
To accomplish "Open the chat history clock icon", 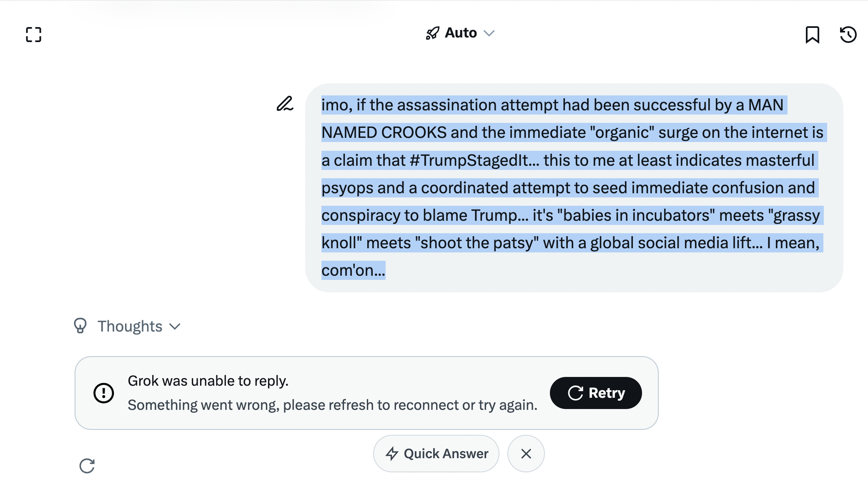I will point(848,35).
